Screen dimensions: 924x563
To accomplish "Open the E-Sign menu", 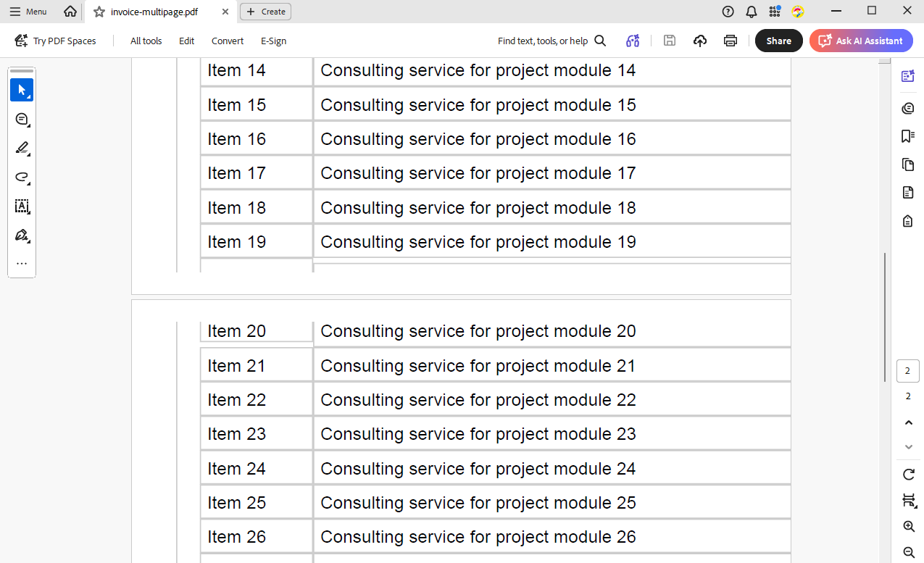I will 273,41.
